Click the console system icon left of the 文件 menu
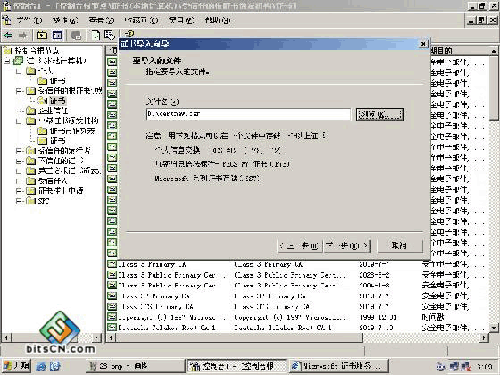The image size is (500, 375). (7, 20)
